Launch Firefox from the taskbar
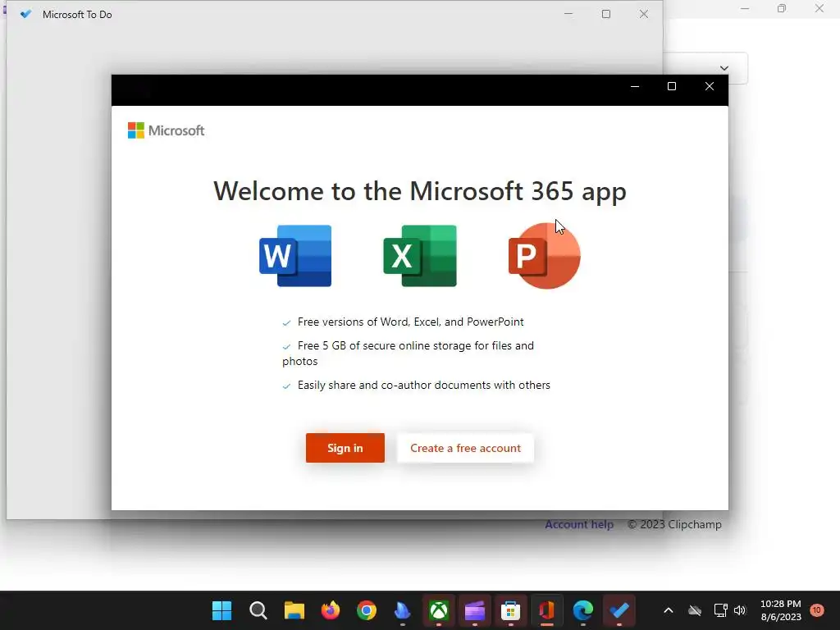This screenshot has height=630, width=840. 331,610
